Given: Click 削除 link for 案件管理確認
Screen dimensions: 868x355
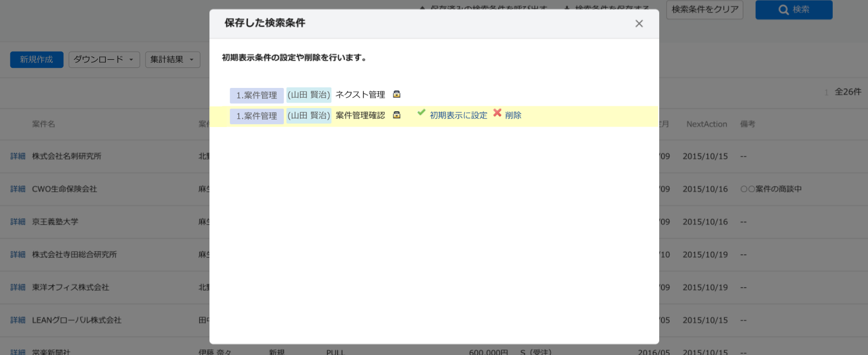Looking at the screenshot, I should (513, 116).
